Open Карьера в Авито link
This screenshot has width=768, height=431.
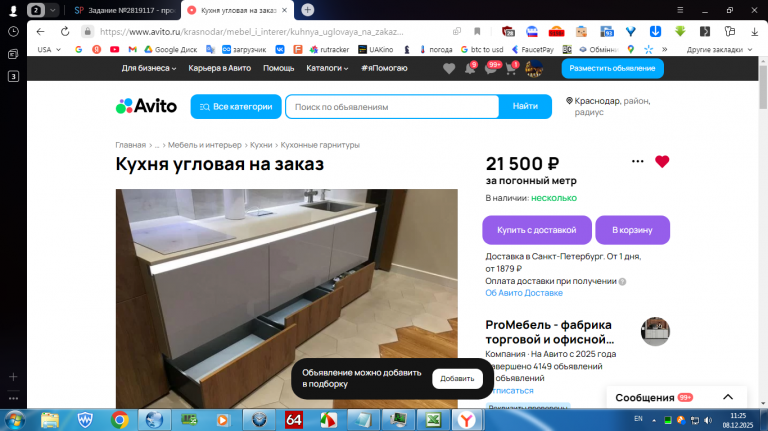tap(219, 68)
